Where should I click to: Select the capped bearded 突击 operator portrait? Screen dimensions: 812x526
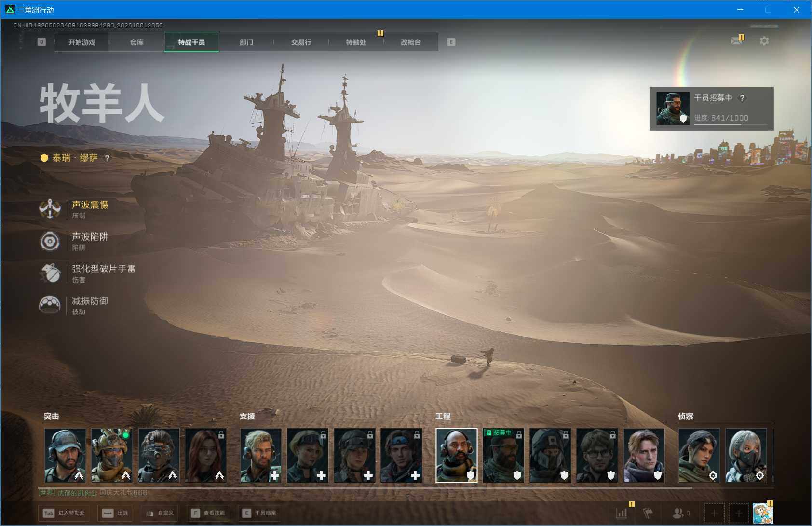click(65, 455)
